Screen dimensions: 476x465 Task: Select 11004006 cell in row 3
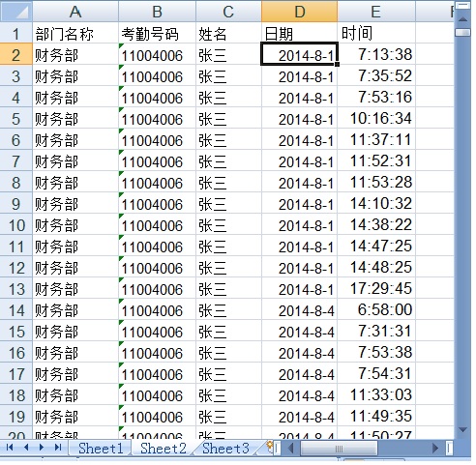pyautogui.click(x=157, y=75)
